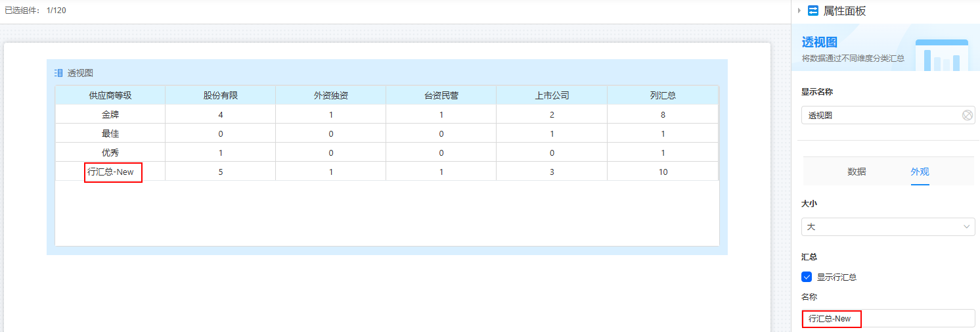Click the 上市公司 column header

pyautogui.click(x=552, y=95)
